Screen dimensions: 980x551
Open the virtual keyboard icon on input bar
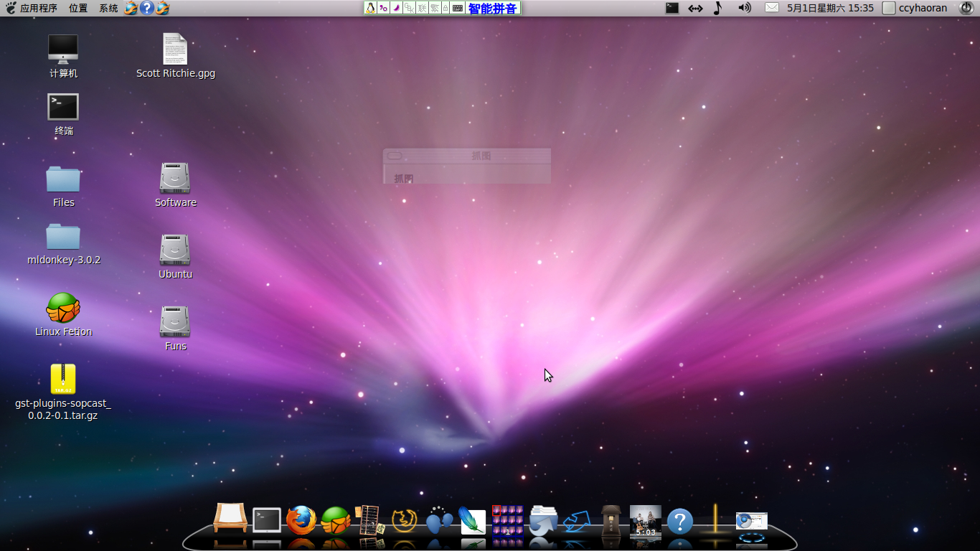tap(458, 8)
